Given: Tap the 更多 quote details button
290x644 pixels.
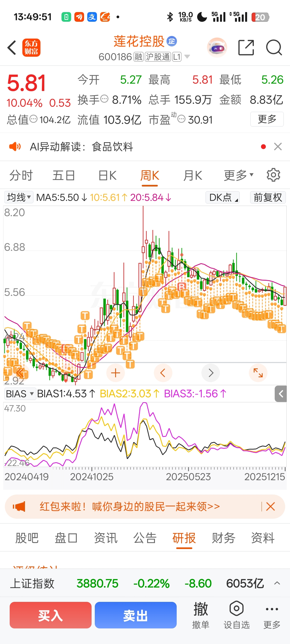Looking at the screenshot, I should coord(267,119).
